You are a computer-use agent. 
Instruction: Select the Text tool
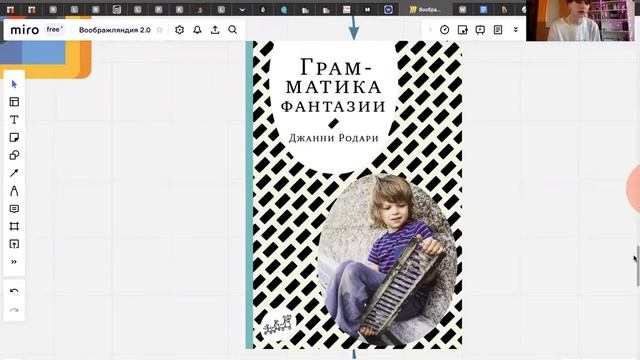(x=14, y=120)
